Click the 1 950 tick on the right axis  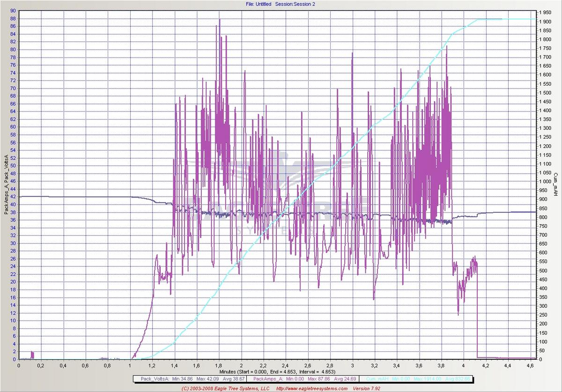click(546, 13)
